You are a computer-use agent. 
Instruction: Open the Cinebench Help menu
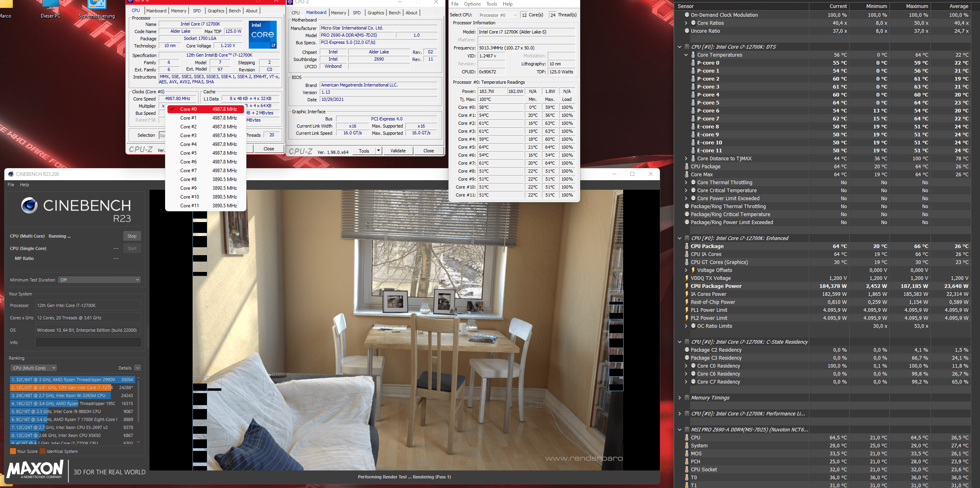point(24,185)
